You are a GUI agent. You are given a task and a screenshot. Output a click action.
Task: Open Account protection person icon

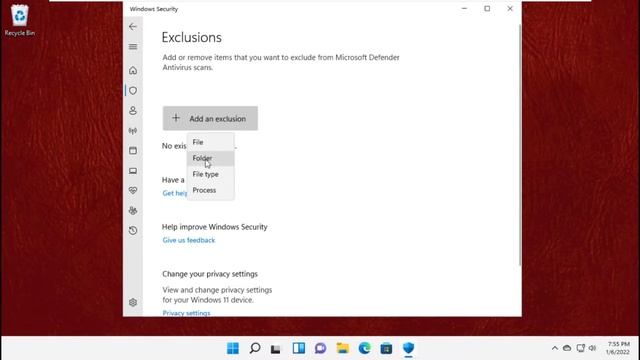(x=133, y=111)
